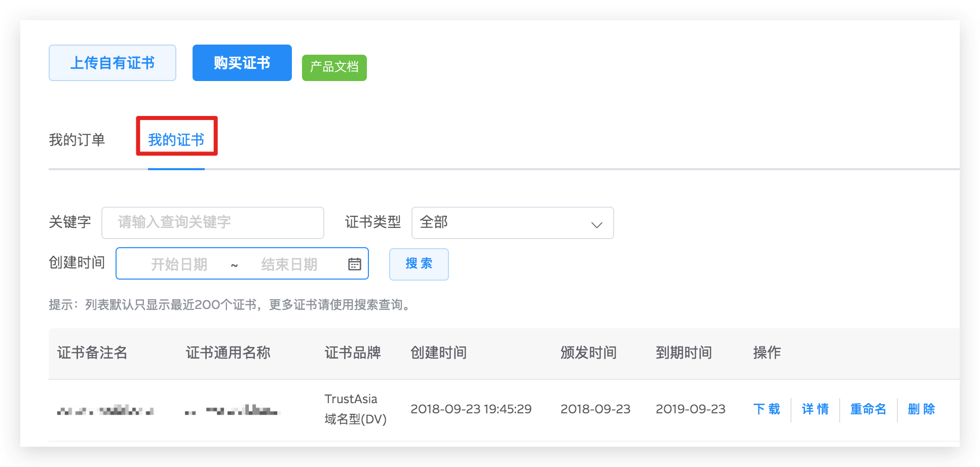Click the 上传自有证书 button

point(112,63)
